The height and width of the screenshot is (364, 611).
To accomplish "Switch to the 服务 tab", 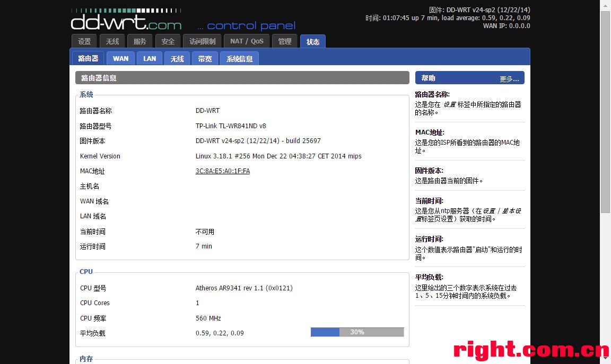I will (140, 41).
